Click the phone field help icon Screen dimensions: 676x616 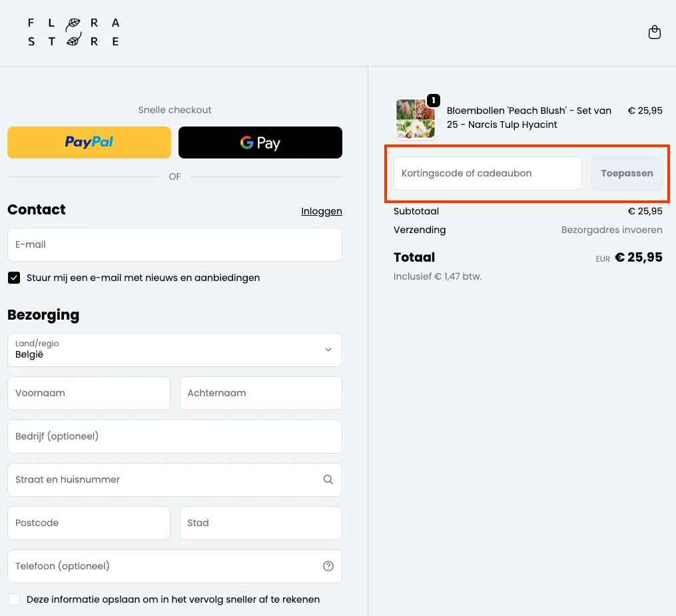click(328, 566)
